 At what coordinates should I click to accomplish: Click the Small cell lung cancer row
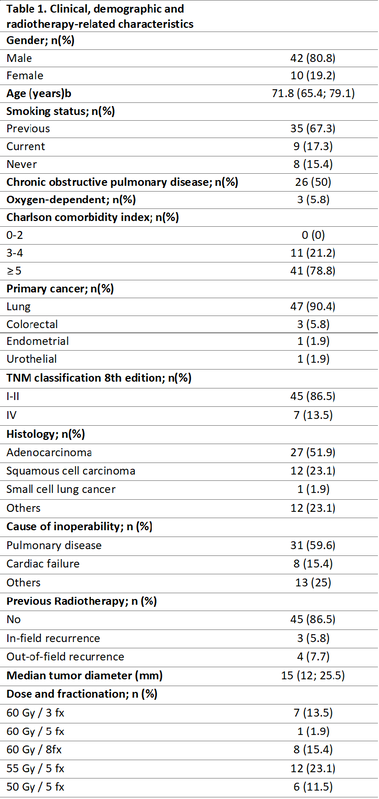click(190, 489)
